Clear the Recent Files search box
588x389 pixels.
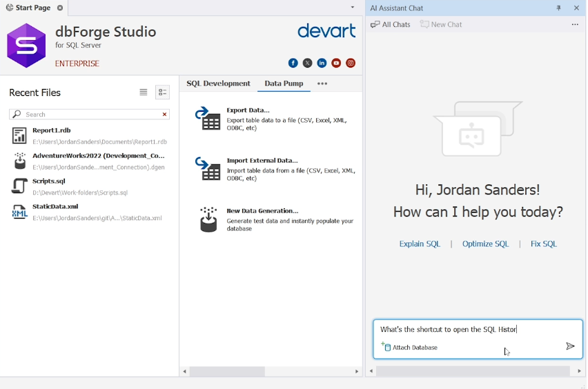click(x=164, y=114)
